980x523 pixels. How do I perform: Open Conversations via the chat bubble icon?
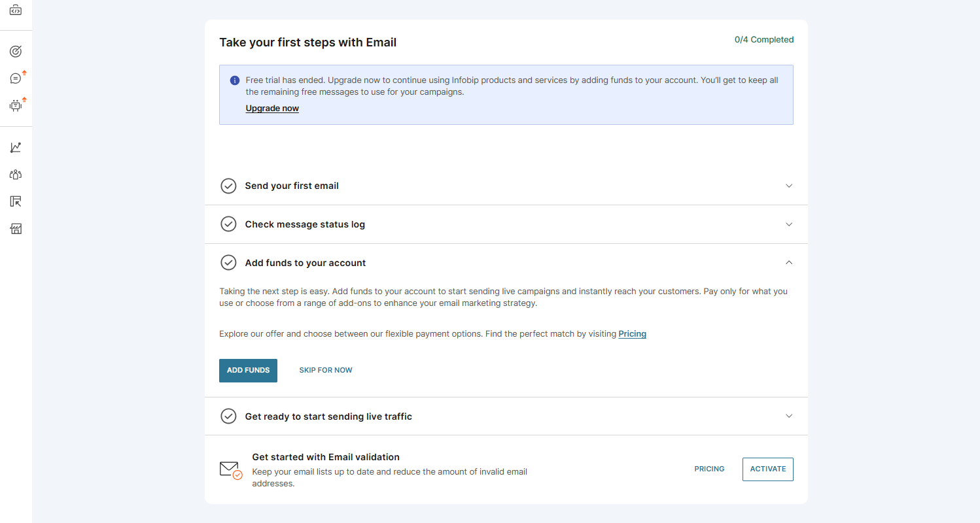[x=16, y=78]
